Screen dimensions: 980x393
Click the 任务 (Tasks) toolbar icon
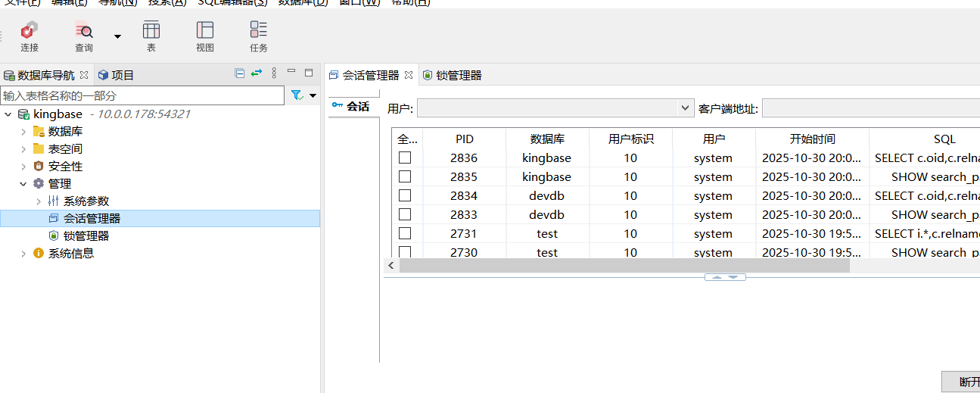tap(259, 36)
